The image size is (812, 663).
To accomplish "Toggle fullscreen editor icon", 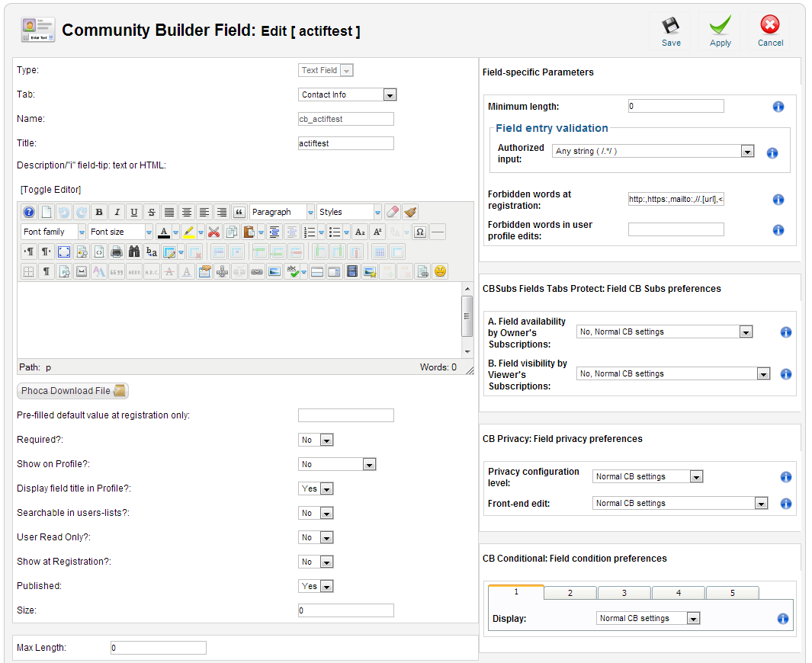I will click(x=64, y=251).
